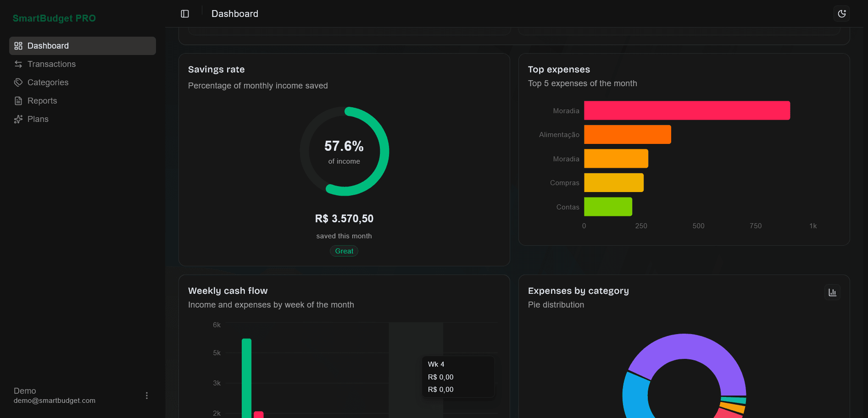The height and width of the screenshot is (418, 868).
Task: Open the Dashboard menu item
Action: click(83, 46)
